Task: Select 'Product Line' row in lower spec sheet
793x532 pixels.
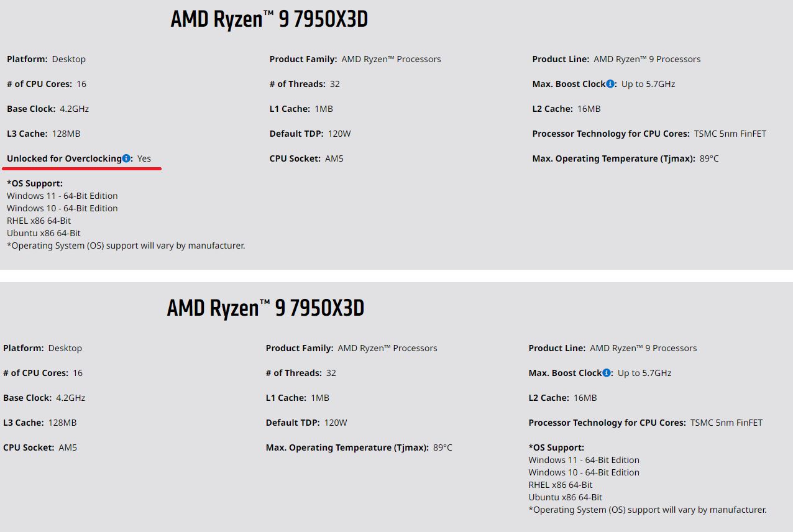Action: (x=613, y=348)
